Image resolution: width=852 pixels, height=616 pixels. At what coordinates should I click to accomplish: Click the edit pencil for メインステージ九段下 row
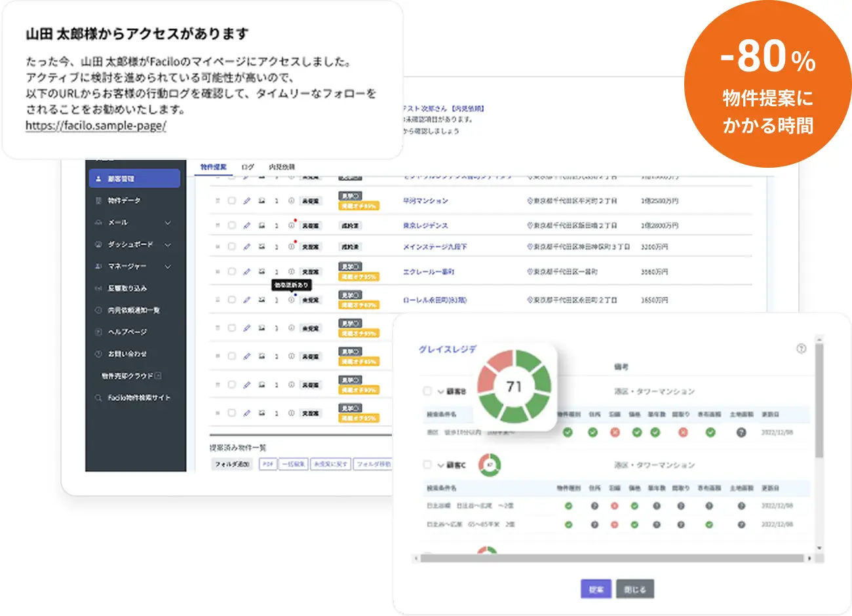click(247, 247)
